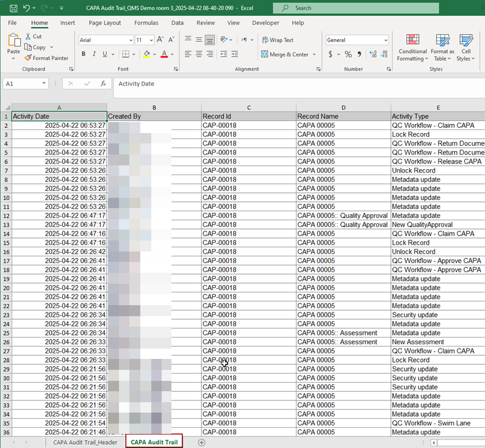Toggle Bold formatting

(x=84, y=54)
